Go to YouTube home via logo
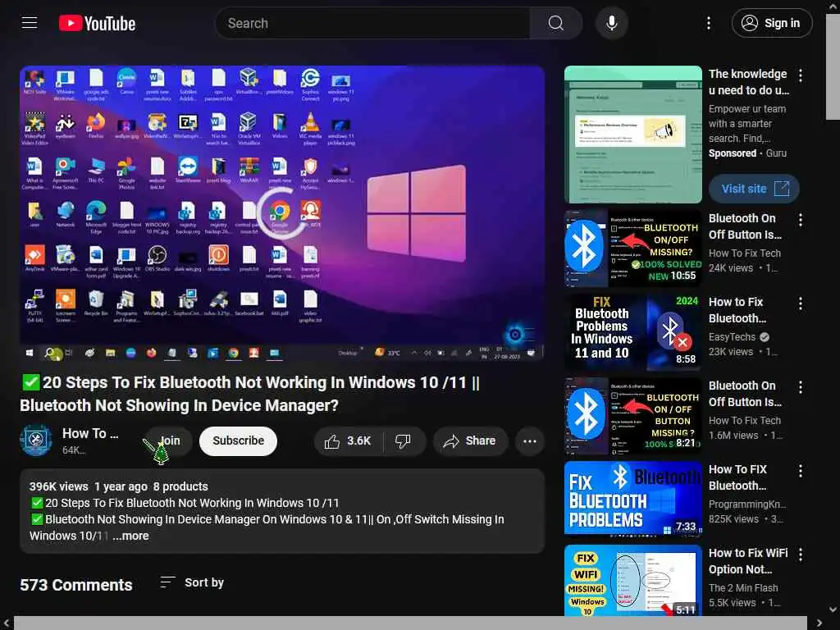Screen dimensions: 840x630 pos(97,23)
